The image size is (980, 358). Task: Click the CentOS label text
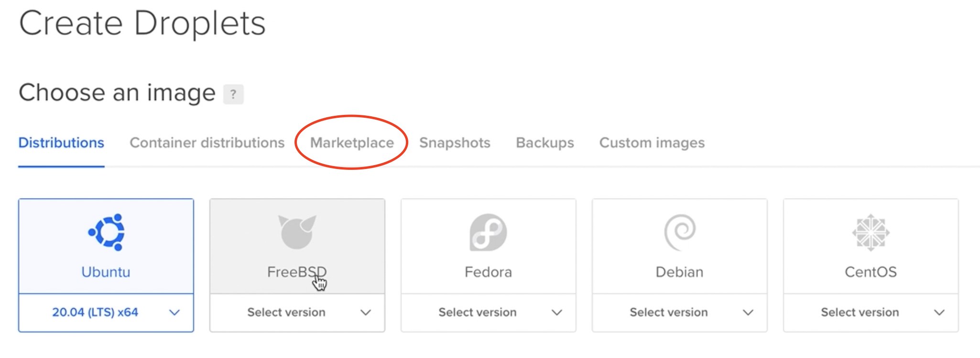[871, 272]
